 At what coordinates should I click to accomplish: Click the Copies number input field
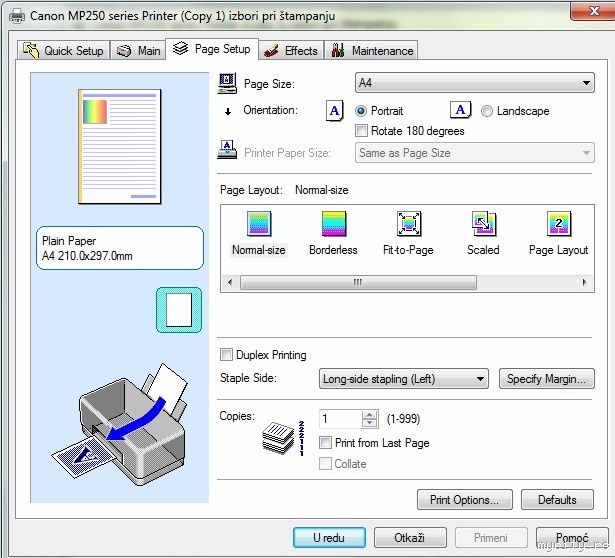(341, 419)
